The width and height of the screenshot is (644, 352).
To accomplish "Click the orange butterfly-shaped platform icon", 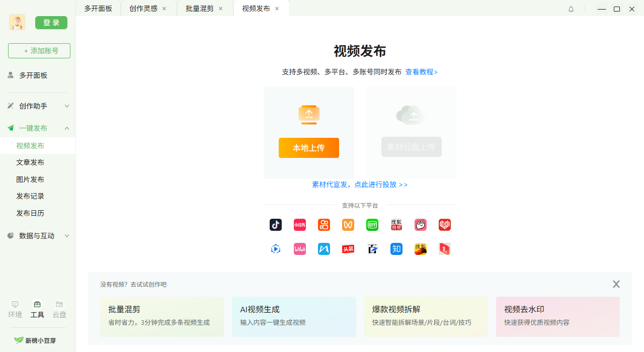I will pos(348,225).
